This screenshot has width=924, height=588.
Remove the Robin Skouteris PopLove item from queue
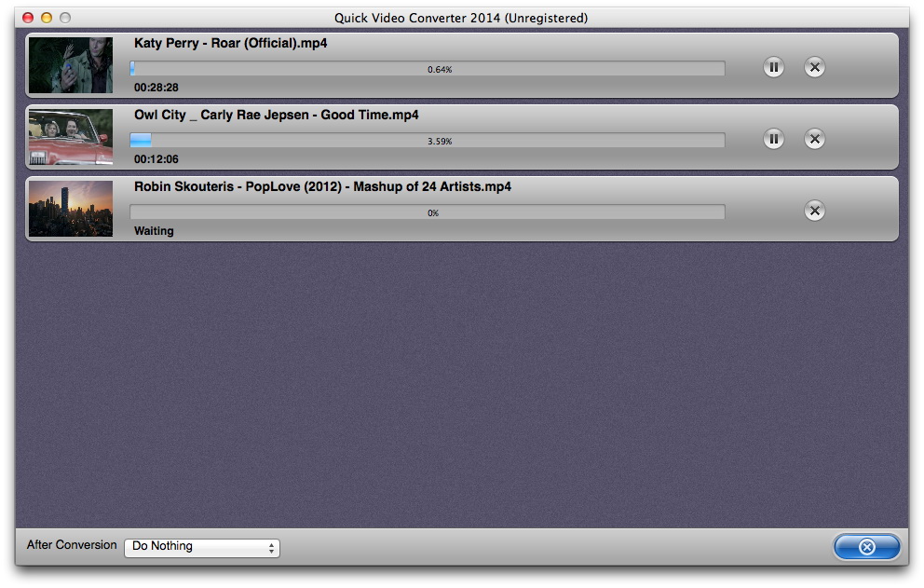[x=814, y=211]
